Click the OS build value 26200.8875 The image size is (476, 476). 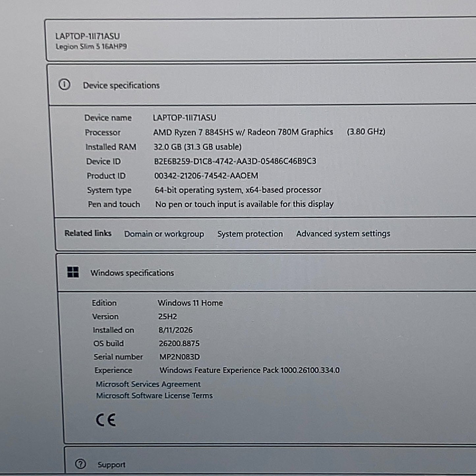179,344
